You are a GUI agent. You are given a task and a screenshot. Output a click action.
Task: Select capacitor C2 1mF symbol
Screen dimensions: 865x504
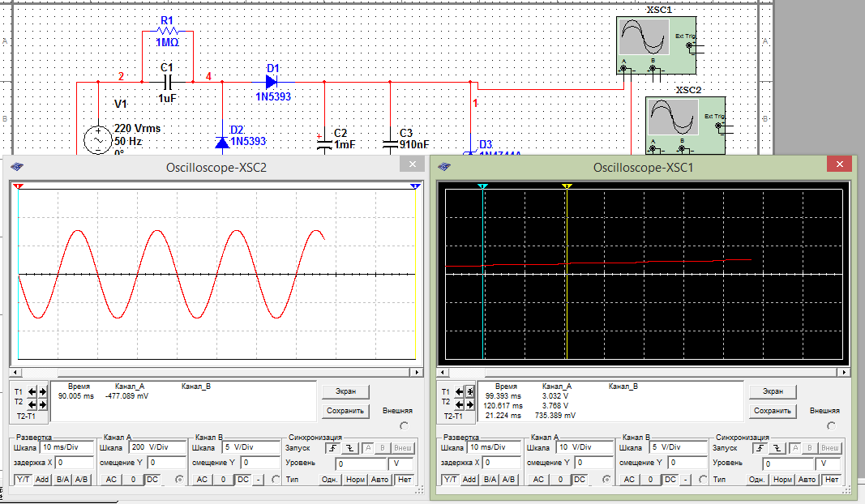point(324,145)
